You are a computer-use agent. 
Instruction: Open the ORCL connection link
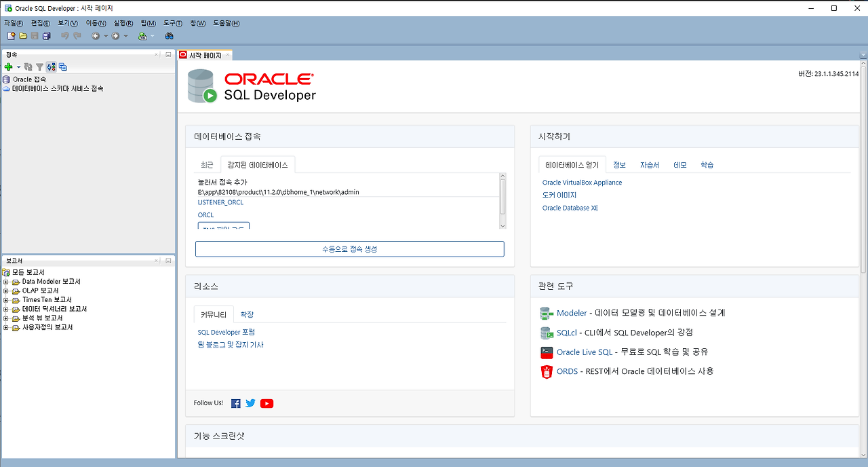tap(205, 215)
